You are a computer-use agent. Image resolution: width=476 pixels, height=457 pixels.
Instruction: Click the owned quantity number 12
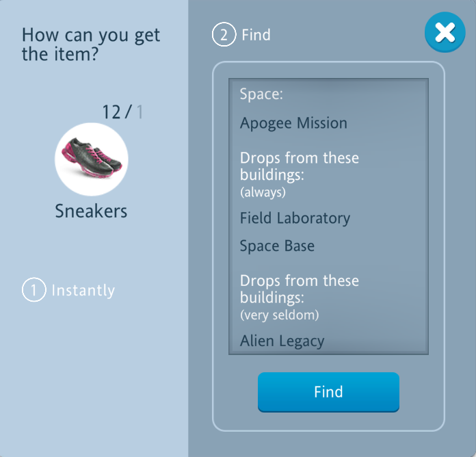(111, 112)
